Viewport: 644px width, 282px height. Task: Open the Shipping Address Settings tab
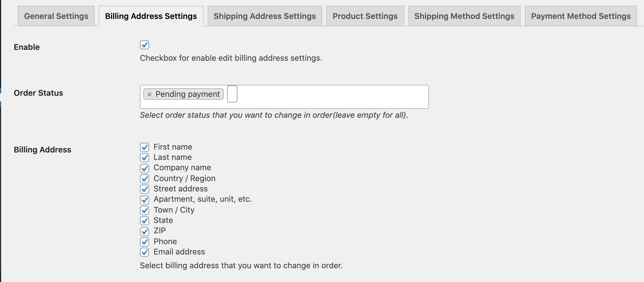coord(265,16)
